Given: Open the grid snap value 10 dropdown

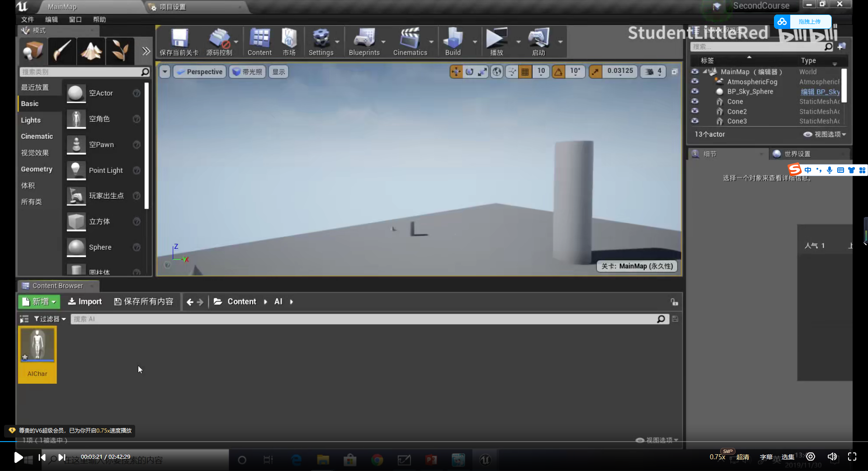Looking at the screenshot, I should pyautogui.click(x=541, y=71).
